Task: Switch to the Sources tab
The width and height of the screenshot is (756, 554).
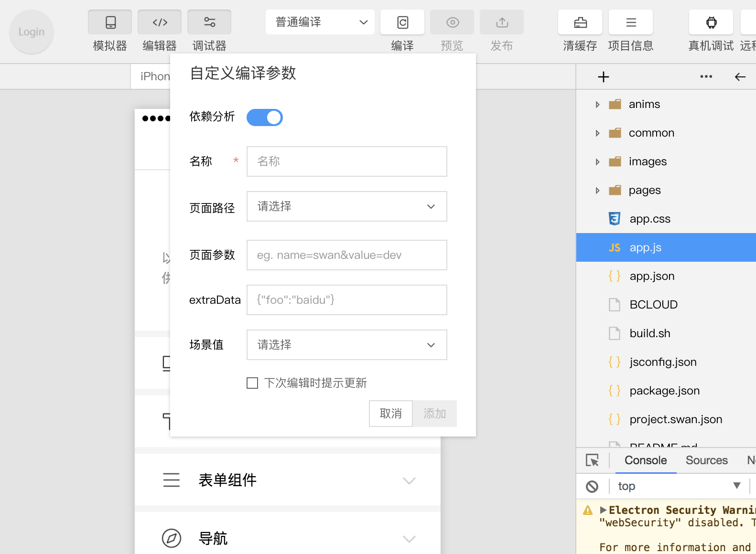Action: click(x=706, y=460)
